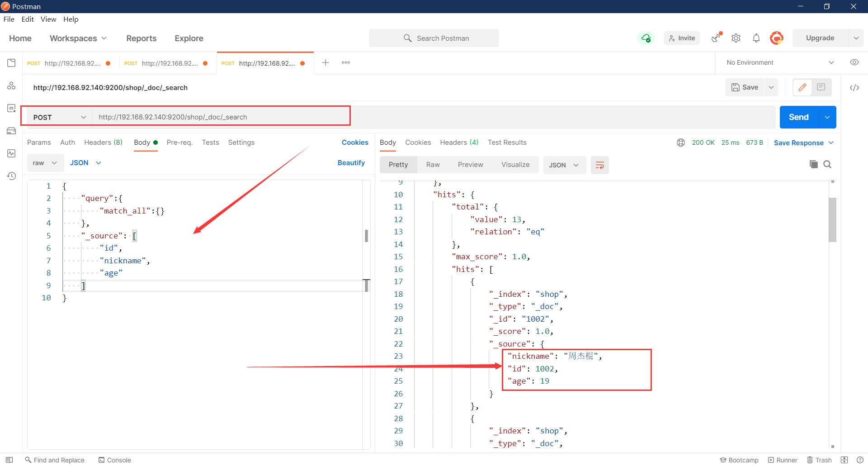Image resolution: width=868 pixels, height=466 pixels.
Task: Select the Visualize response view
Action: coord(515,165)
